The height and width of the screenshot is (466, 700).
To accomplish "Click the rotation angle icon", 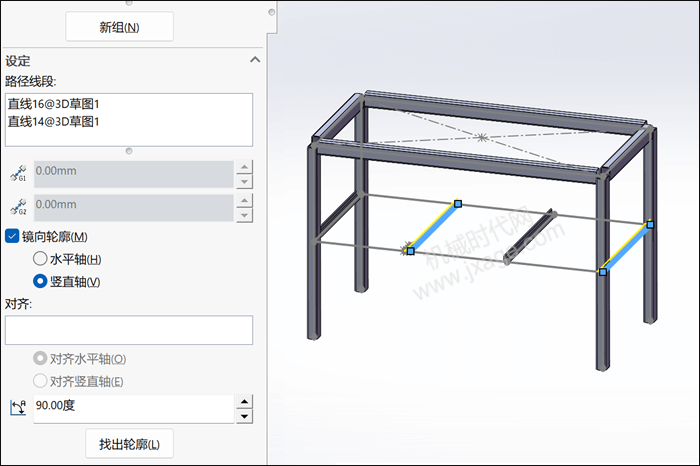I will (x=18, y=408).
